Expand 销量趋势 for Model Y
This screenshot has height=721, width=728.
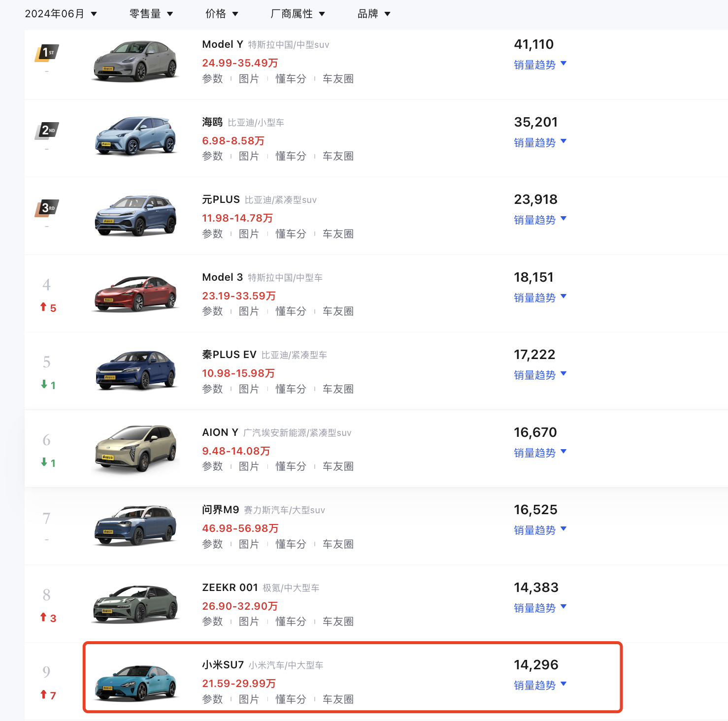pyautogui.click(x=540, y=65)
